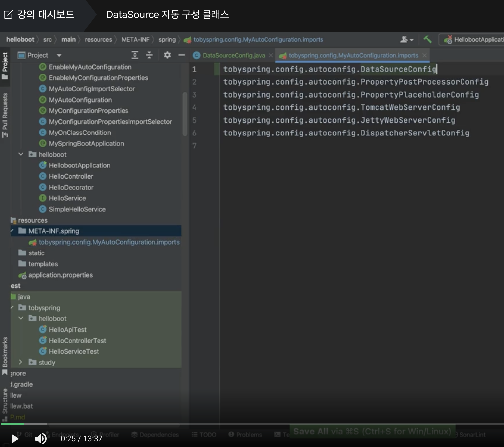The image size is (504, 447).
Task: Collapse the test helloboot package
Action: [x=21, y=318]
